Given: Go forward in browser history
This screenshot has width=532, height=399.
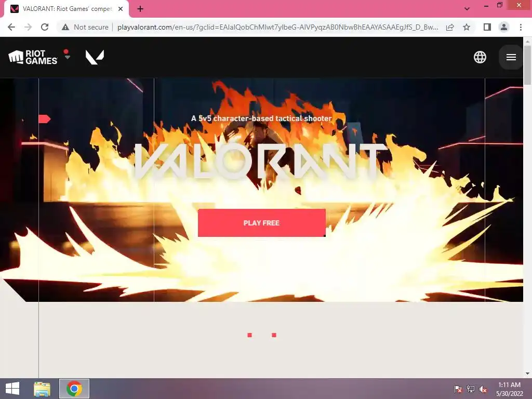Looking at the screenshot, I should click(28, 27).
